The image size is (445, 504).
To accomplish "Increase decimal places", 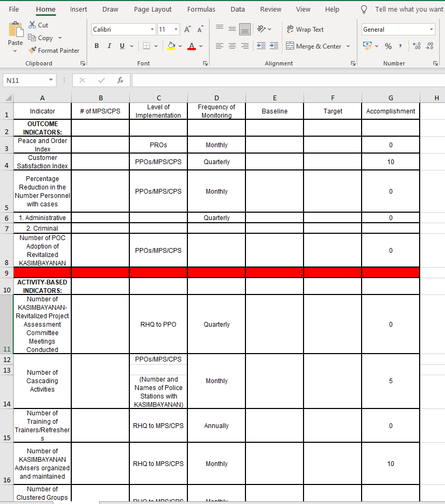I will 416,46.
